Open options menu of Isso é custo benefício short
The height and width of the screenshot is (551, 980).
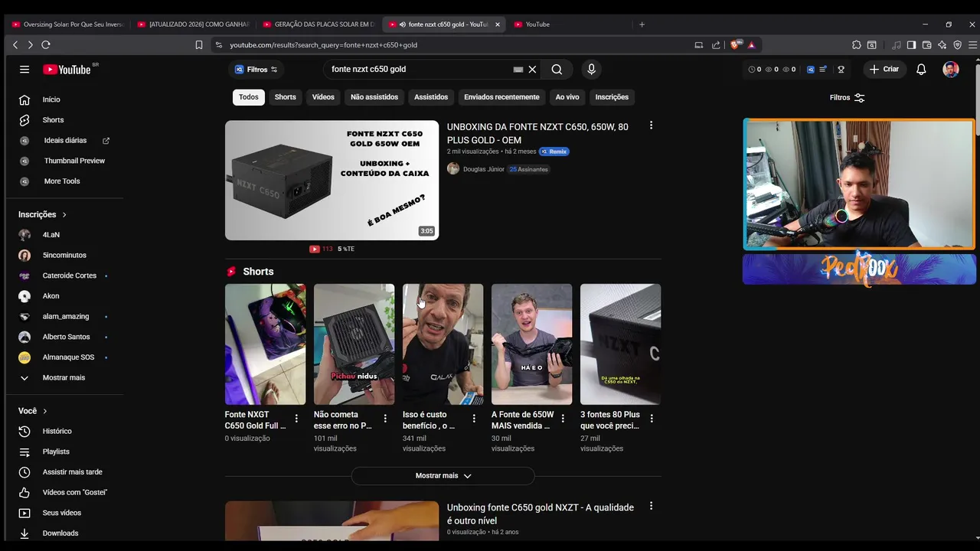coord(474,419)
